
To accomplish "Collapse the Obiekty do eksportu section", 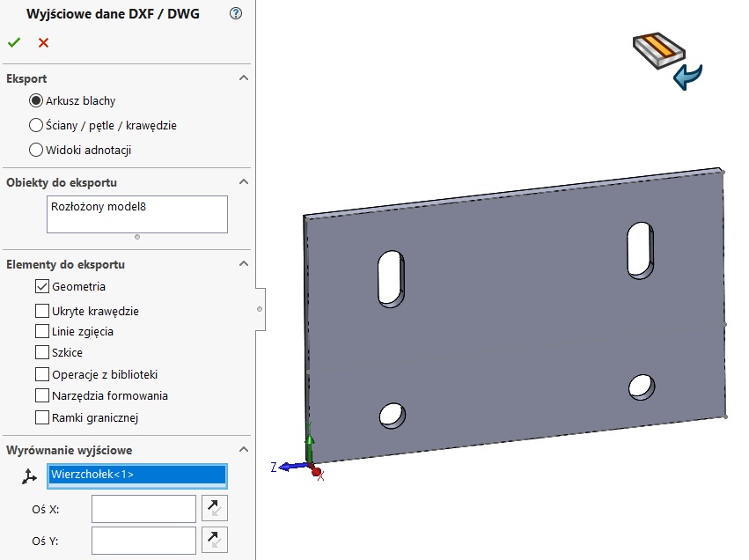I will [244, 182].
